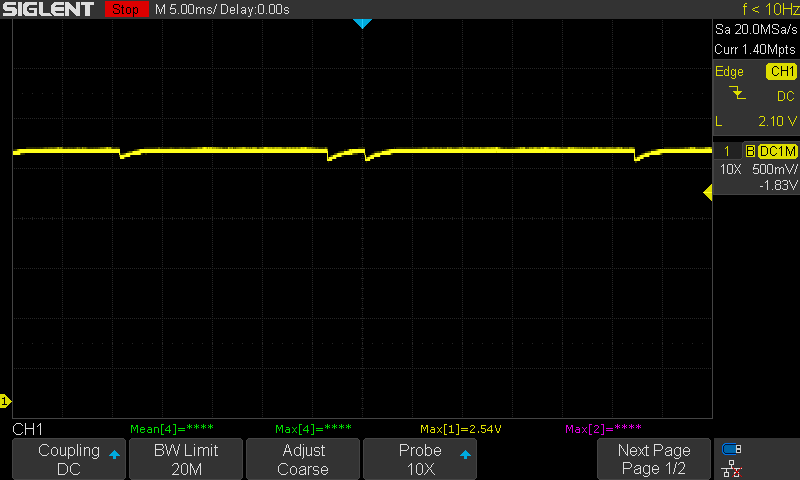Screen dimensions: 800x480
Task: Toggle the BW Limit 20M setting
Action: (186, 459)
